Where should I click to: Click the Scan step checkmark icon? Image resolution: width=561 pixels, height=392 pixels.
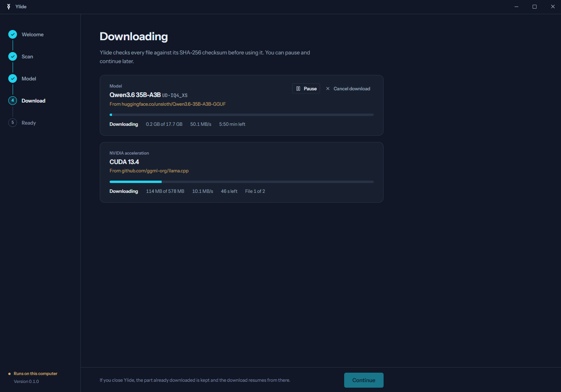click(x=13, y=56)
